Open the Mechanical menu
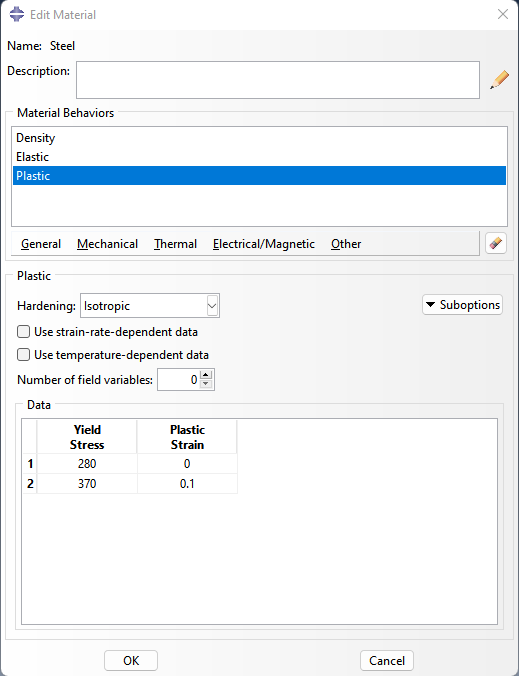This screenshot has height=676, width=519. pos(107,244)
